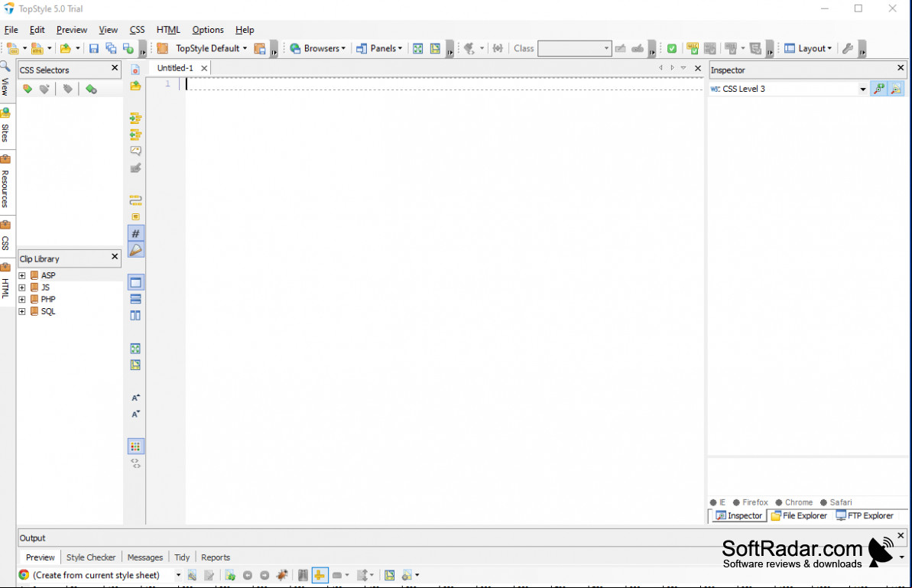Click the New HTML file icon

click(37, 48)
